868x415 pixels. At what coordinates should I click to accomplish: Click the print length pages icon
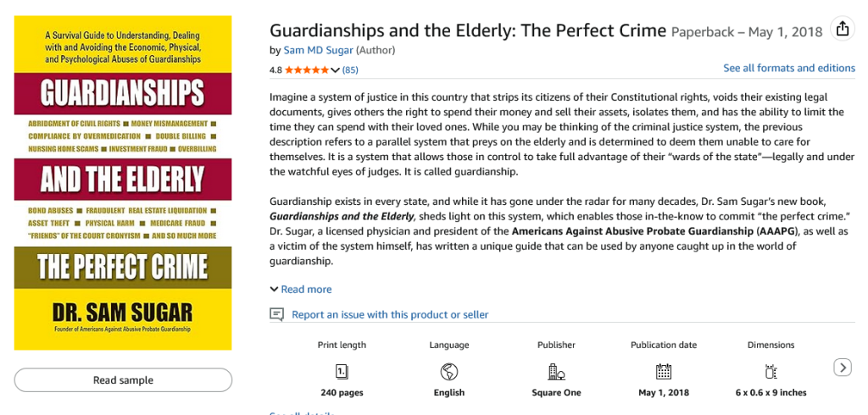[x=342, y=371]
